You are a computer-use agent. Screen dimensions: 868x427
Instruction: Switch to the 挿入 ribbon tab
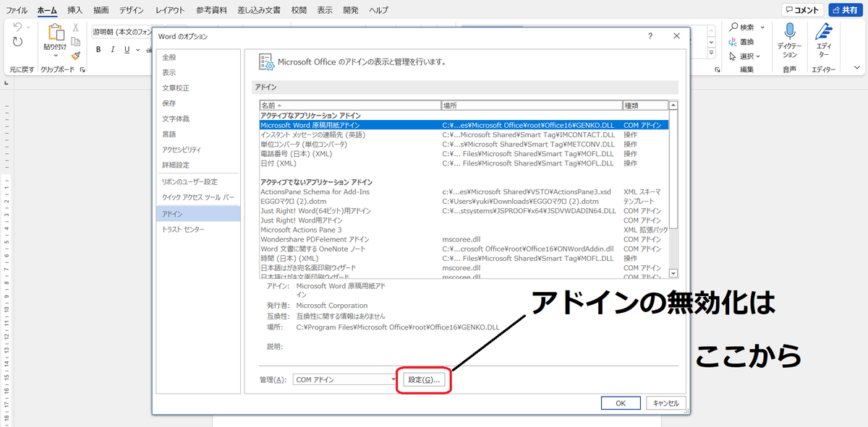(x=75, y=10)
